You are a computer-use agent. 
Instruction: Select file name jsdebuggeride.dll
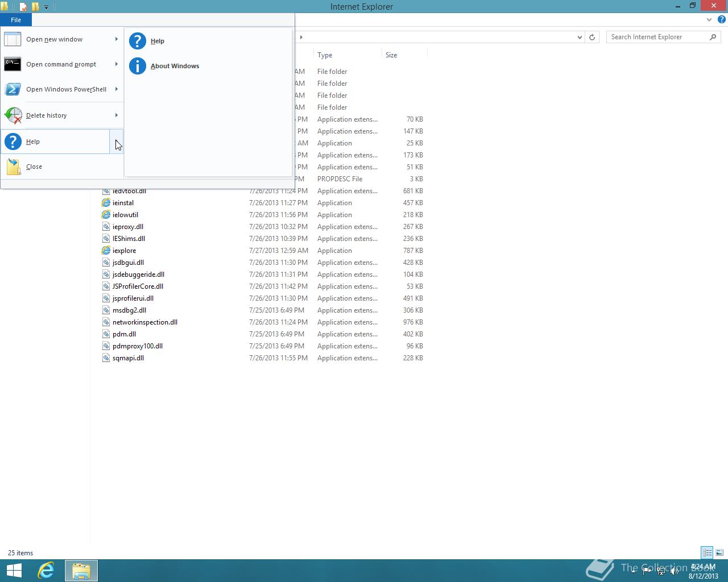pyautogui.click(x=138, y=275)
